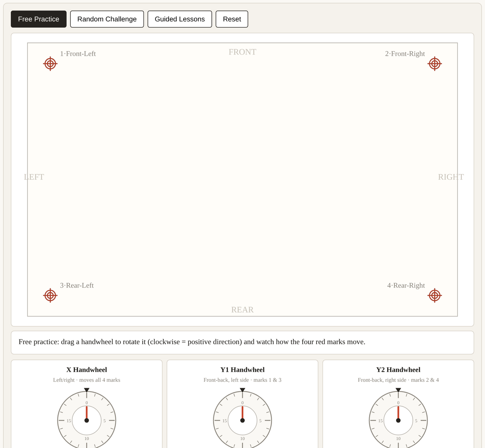
Task: Click "Front-back, left side · marks 1 & 3"
Action: 242,380
